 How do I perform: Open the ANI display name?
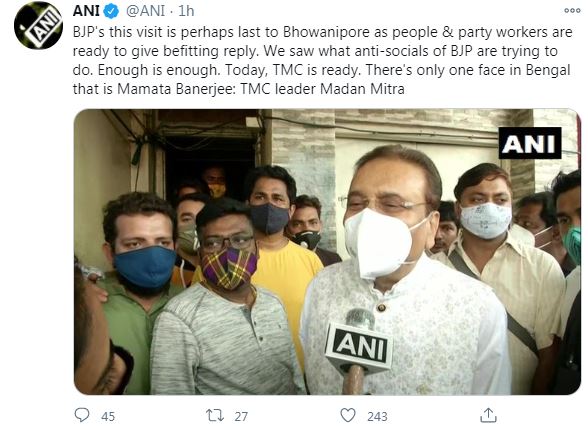pyautogui.click(x=87, y=11)
